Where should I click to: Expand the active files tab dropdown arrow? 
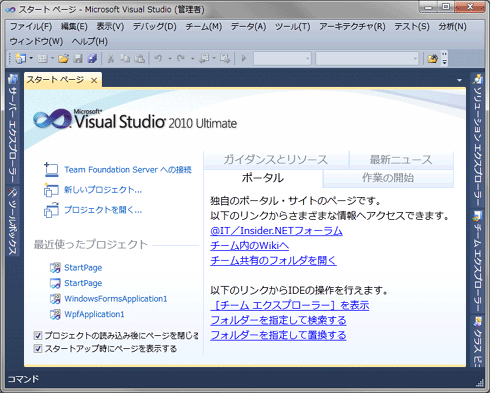(x=459, y=80)
